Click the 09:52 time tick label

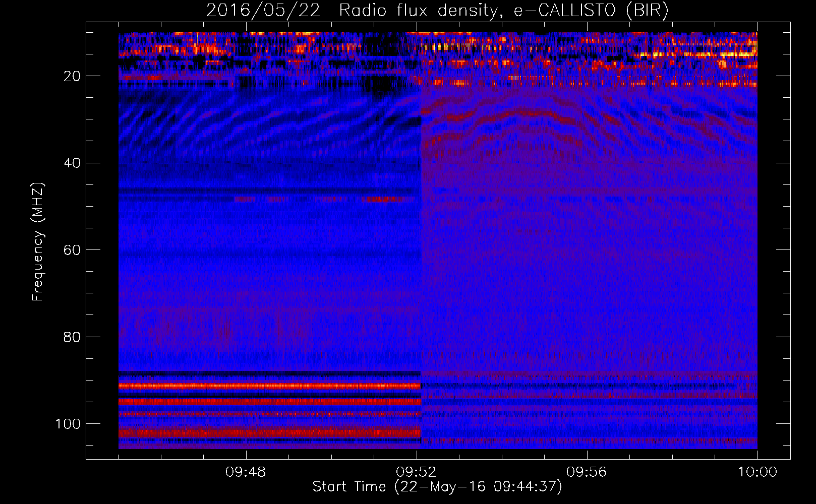416,472
